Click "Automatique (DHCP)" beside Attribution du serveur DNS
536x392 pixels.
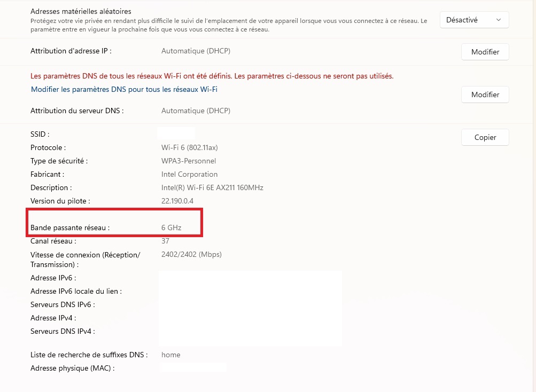(196, 111)
